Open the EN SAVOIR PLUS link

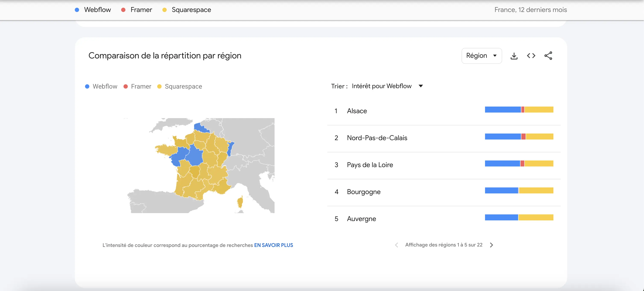(273, 245)
